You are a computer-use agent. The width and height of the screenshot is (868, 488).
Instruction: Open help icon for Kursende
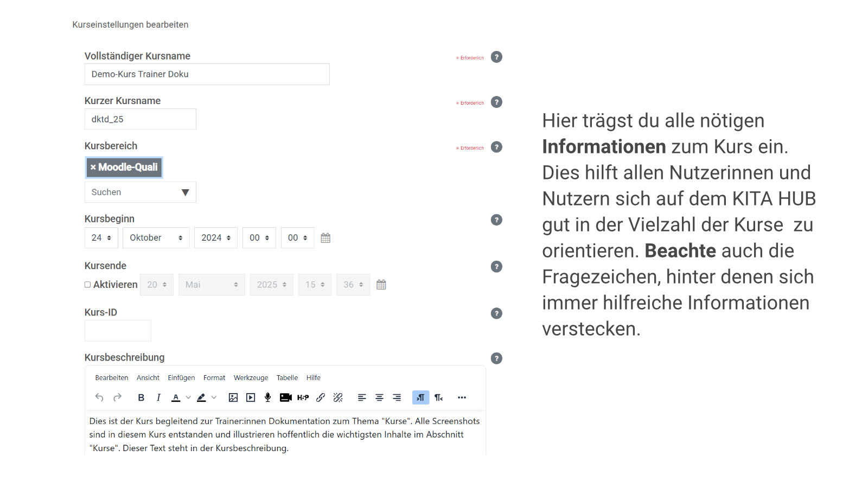click(496, 267)
